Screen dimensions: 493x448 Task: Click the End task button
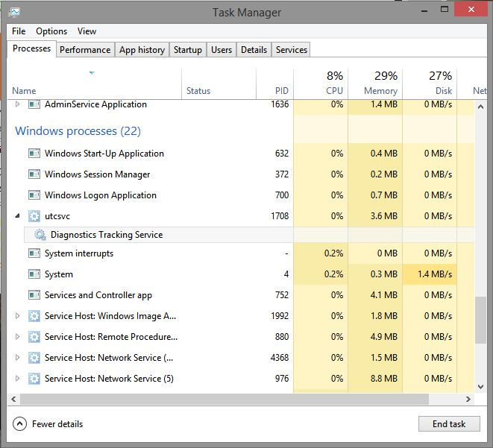pos(449,424)
